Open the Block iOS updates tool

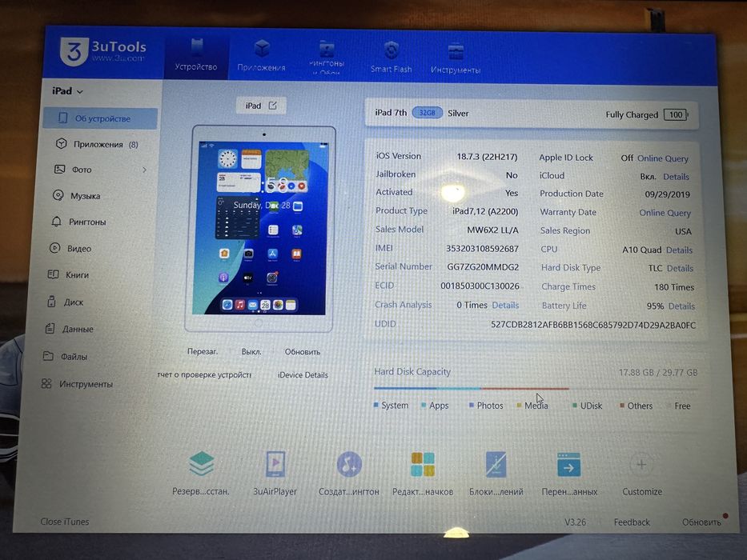tap(496, 465)
